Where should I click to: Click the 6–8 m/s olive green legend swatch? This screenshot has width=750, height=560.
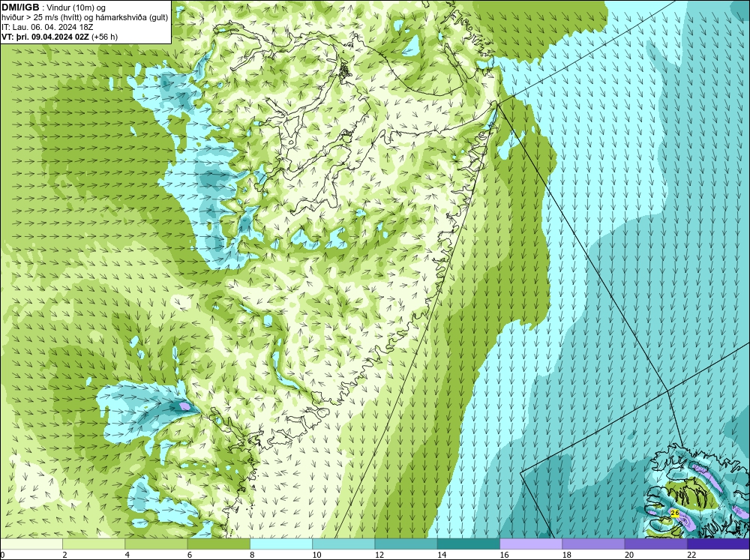coord(218,544)
